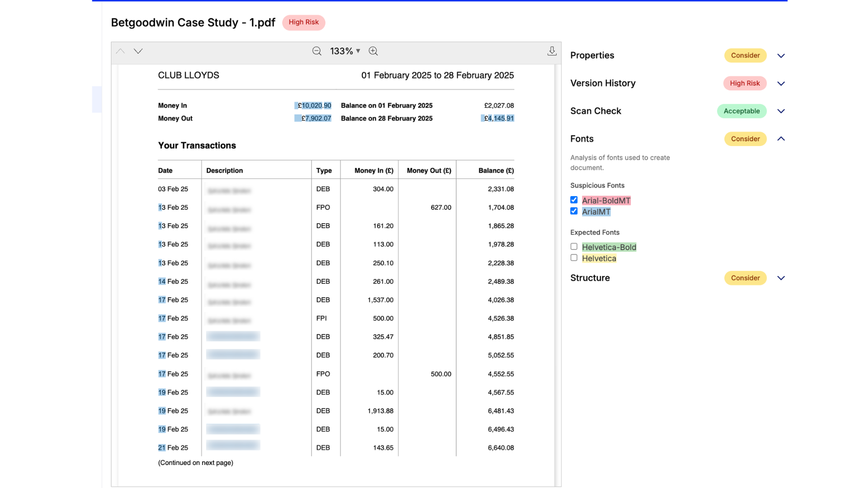Expand the Version History section
The image size is (868, 488).
point(781,83)
